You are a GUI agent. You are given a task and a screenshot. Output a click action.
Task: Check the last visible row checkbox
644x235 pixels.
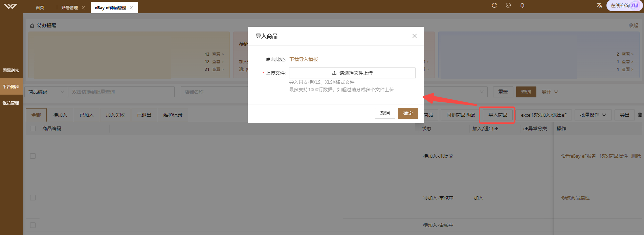(x=33, y=225)
